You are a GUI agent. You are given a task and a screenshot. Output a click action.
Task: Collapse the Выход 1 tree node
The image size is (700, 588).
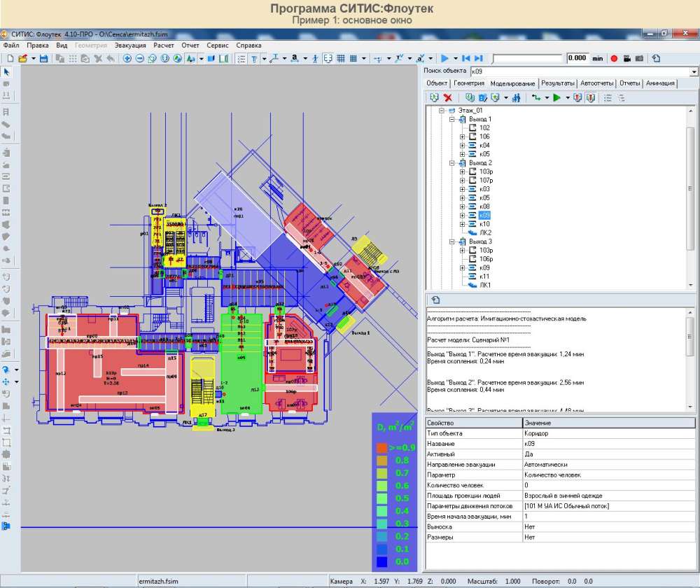click(x=453, y=120)
